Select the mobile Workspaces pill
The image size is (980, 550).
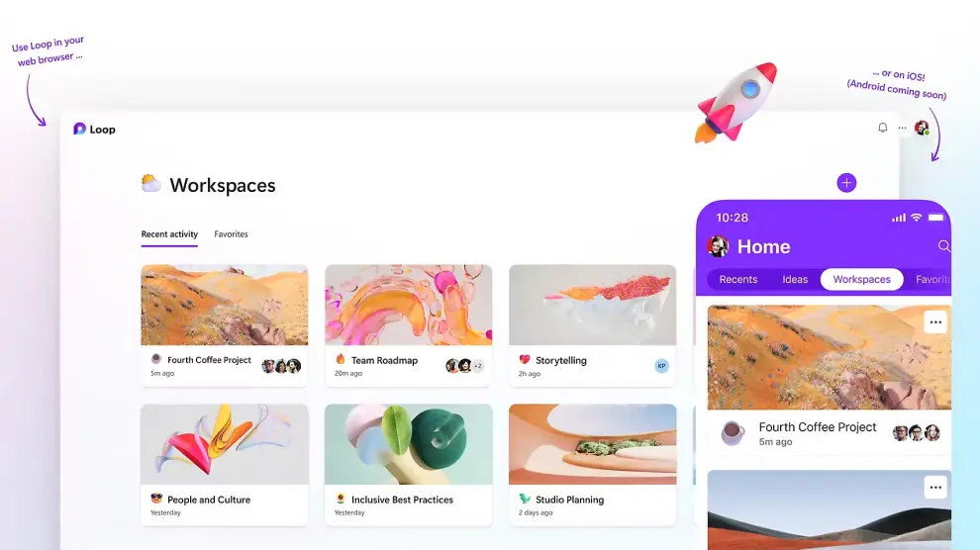coord(861,279)
